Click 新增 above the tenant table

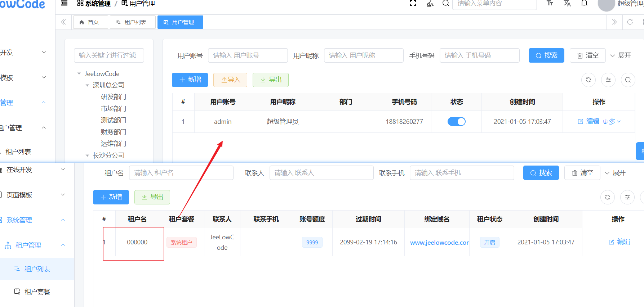tap(111, 197)
